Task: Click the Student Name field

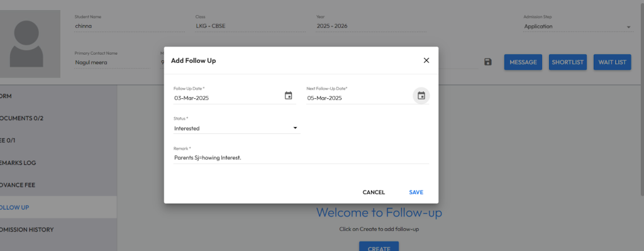Action: pos(130,26)
